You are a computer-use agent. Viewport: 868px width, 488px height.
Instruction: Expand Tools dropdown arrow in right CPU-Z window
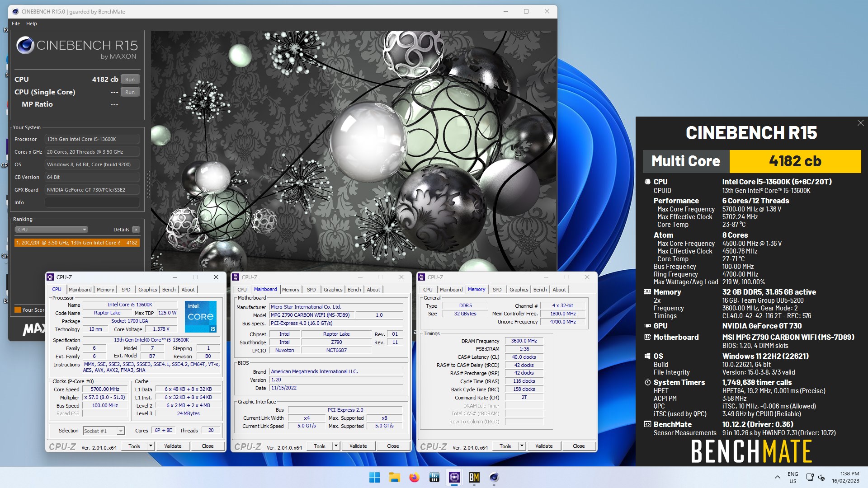point(522,446)
